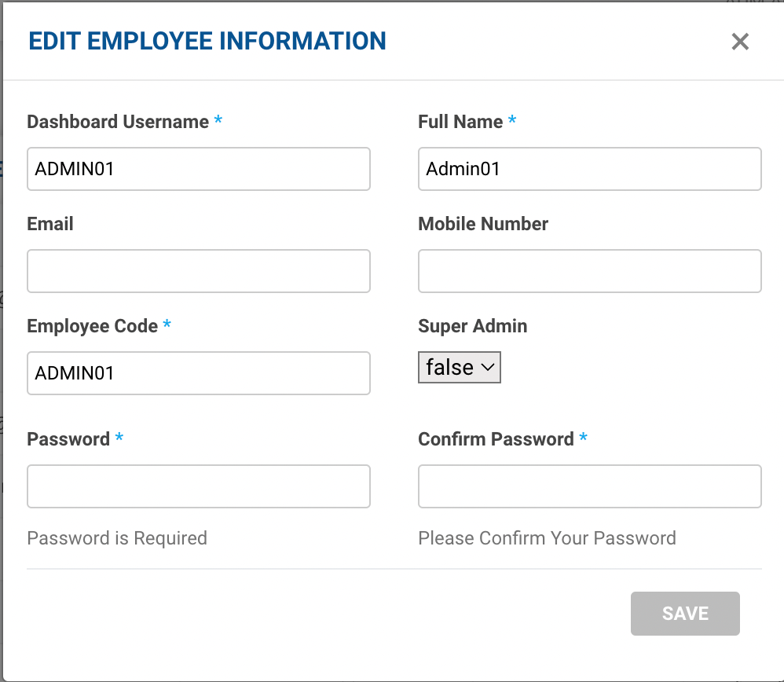The width and height of the screenshot is (784, 682).
Task: Click the Save button
Action: (x=685, y=614)
